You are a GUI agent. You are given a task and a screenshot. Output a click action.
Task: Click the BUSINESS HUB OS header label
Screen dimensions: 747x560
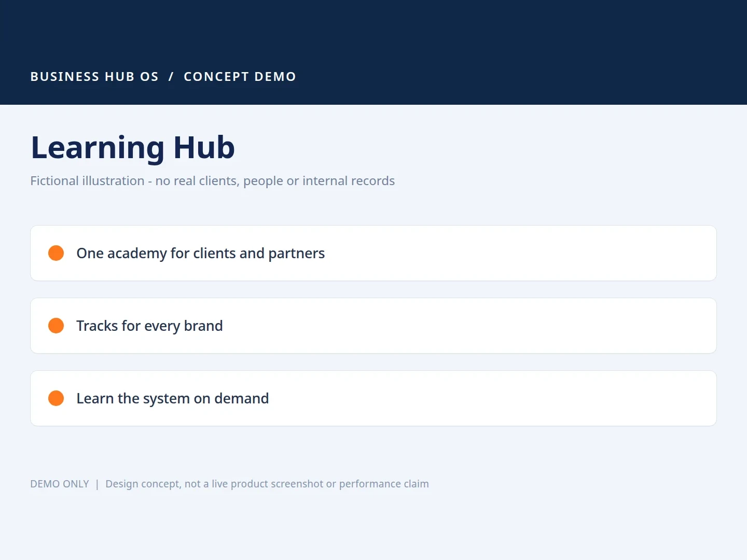point(94,77)
